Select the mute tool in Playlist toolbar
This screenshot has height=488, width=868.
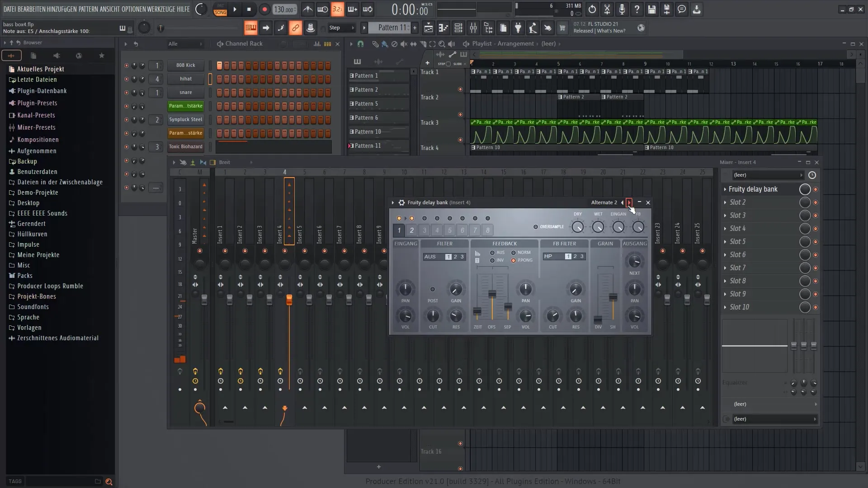click(x=403, y=44)
